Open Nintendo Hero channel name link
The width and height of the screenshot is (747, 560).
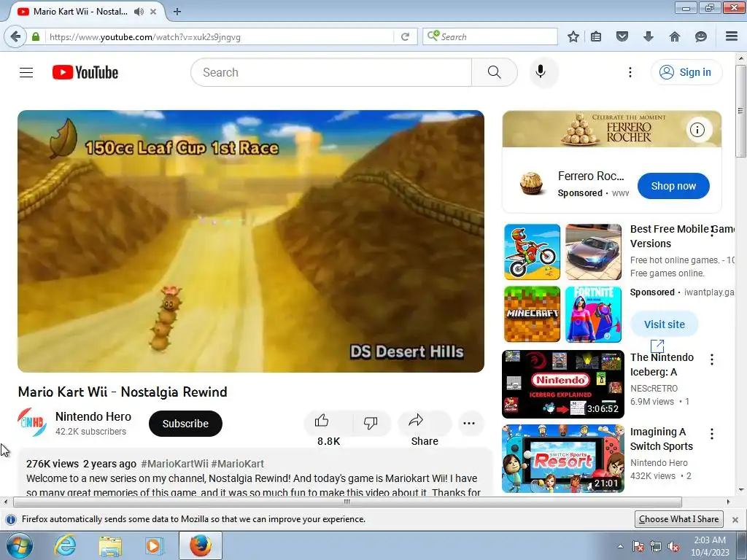pyautogui.click(x=93, y=416)
